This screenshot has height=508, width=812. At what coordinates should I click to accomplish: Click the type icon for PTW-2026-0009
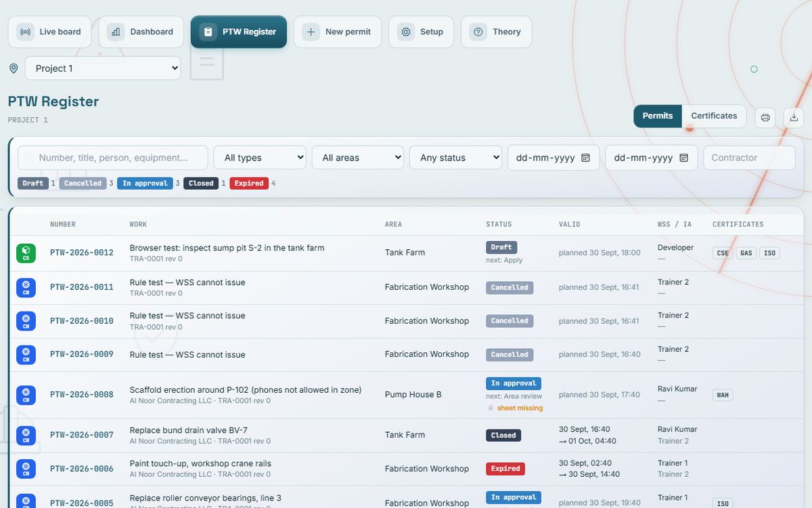(26, 354)
